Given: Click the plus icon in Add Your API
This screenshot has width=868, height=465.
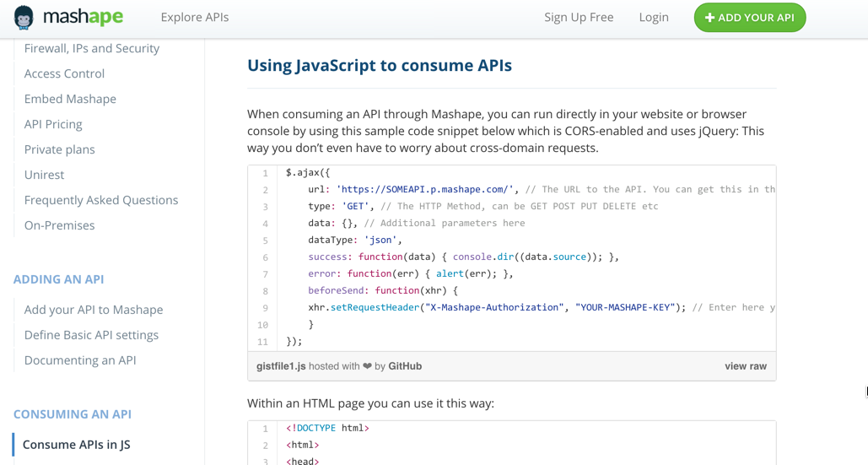Looking at the screenshot, I should click(709, 18).
